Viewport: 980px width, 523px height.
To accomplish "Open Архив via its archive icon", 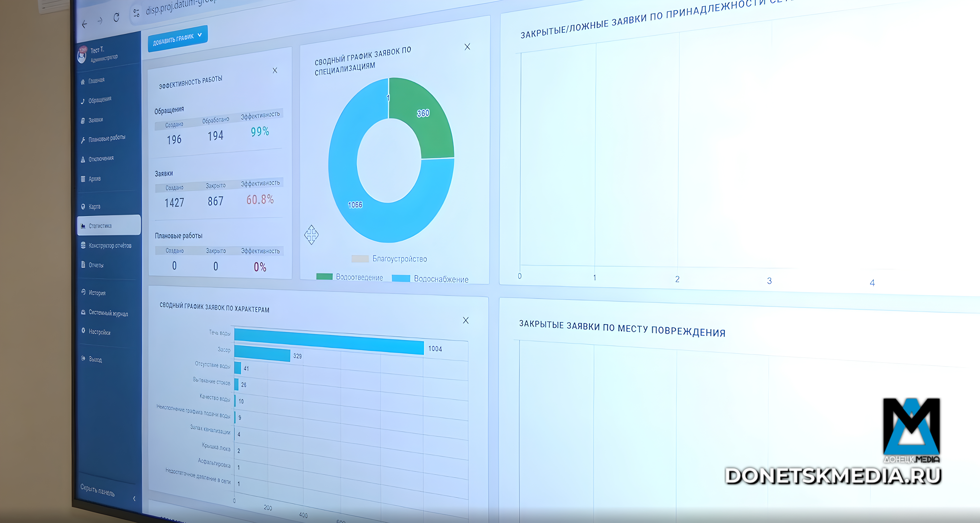I will pos(83,179).
